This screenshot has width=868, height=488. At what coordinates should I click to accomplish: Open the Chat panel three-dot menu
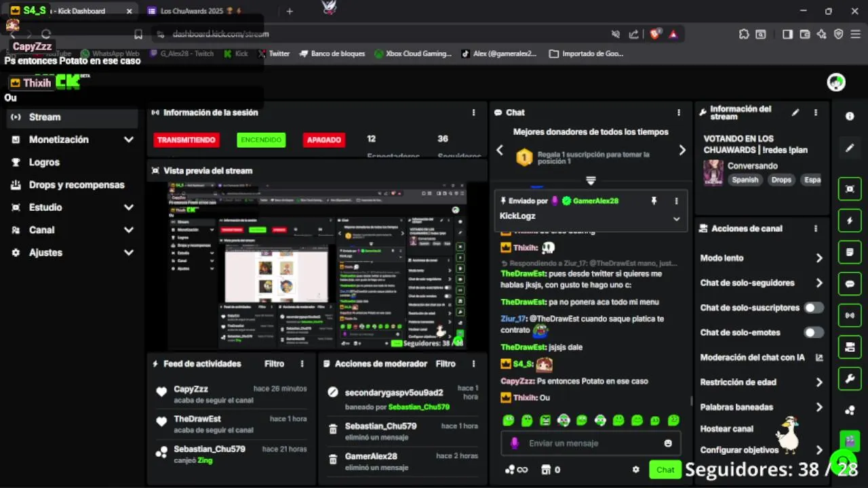click(679, 113)
